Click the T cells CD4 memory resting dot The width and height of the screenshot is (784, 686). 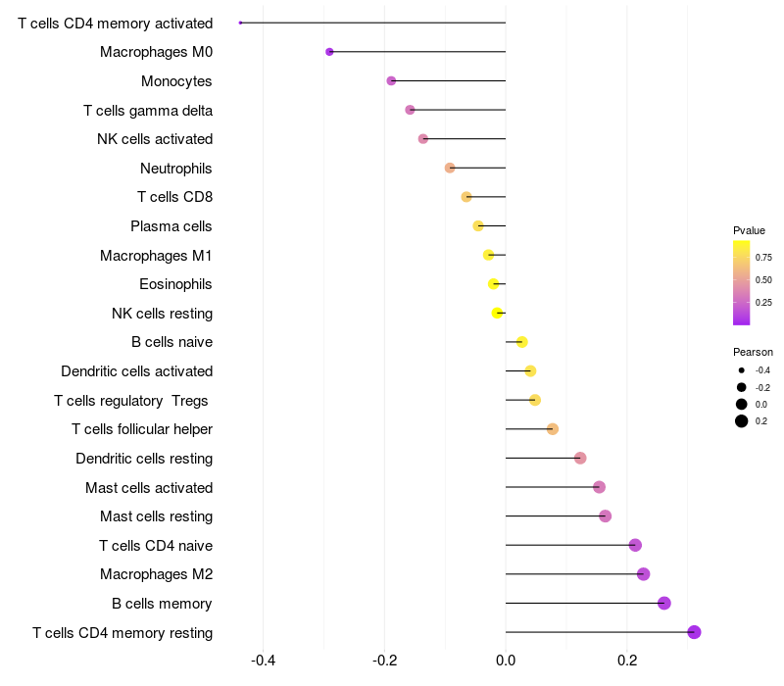point(695,632)
